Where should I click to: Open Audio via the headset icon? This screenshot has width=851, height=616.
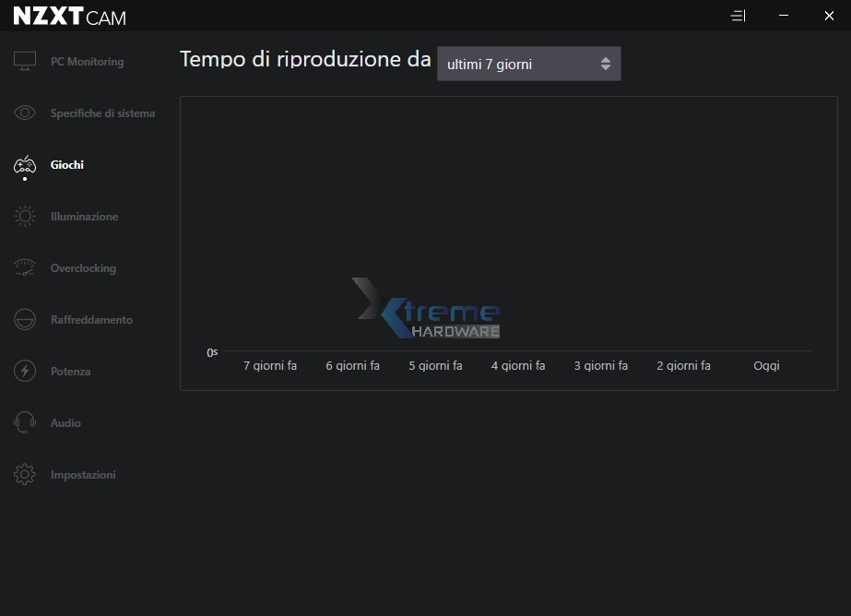point(25,423)
